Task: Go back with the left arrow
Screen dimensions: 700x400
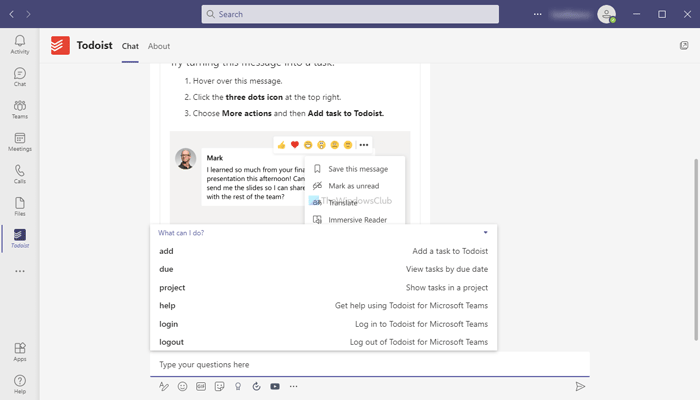Action: (12, 14)
